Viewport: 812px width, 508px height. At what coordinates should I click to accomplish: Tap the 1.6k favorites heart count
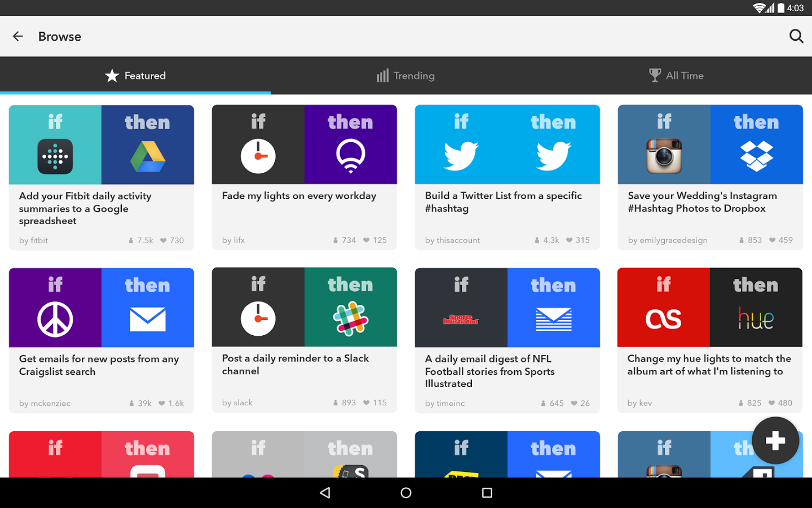pos(171,403)
